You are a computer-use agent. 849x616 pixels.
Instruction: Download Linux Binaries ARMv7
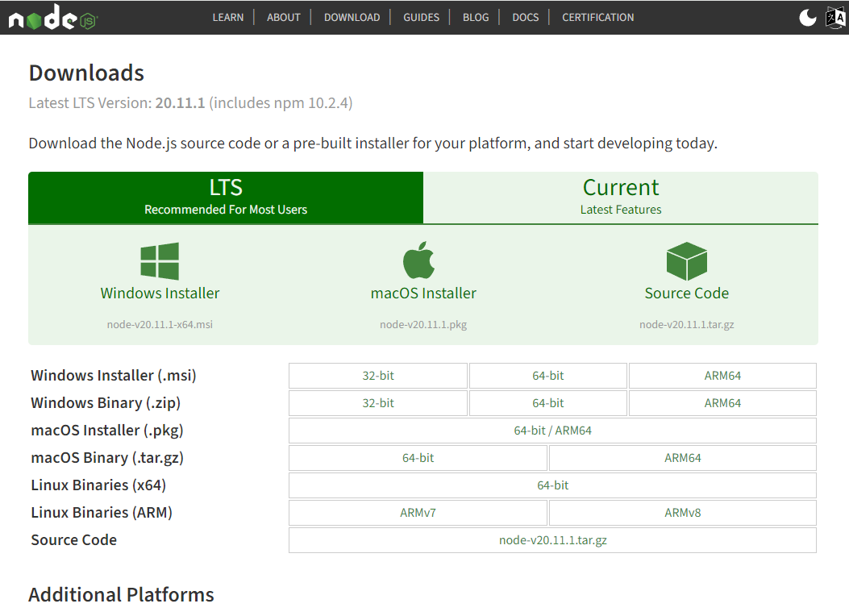tap(418, 513)
